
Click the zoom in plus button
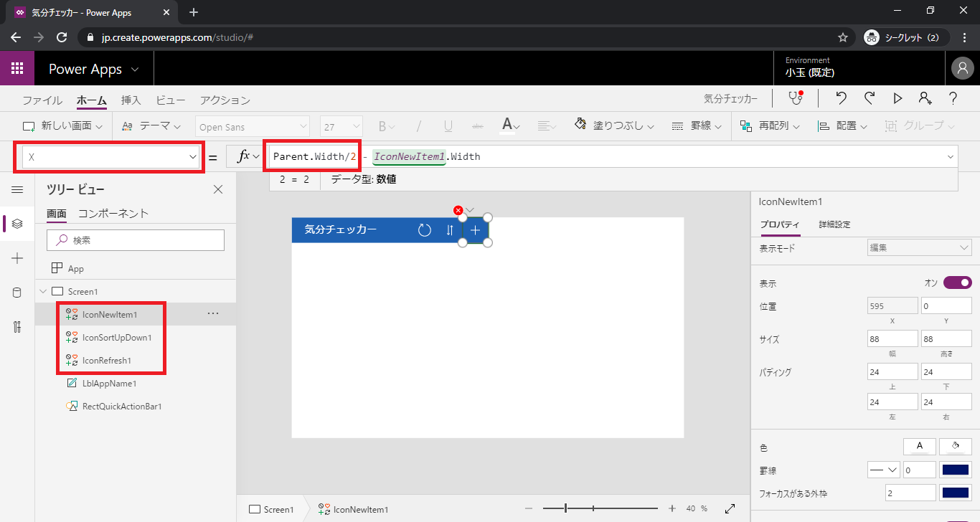pyautogui.click(x=672, y=508)
